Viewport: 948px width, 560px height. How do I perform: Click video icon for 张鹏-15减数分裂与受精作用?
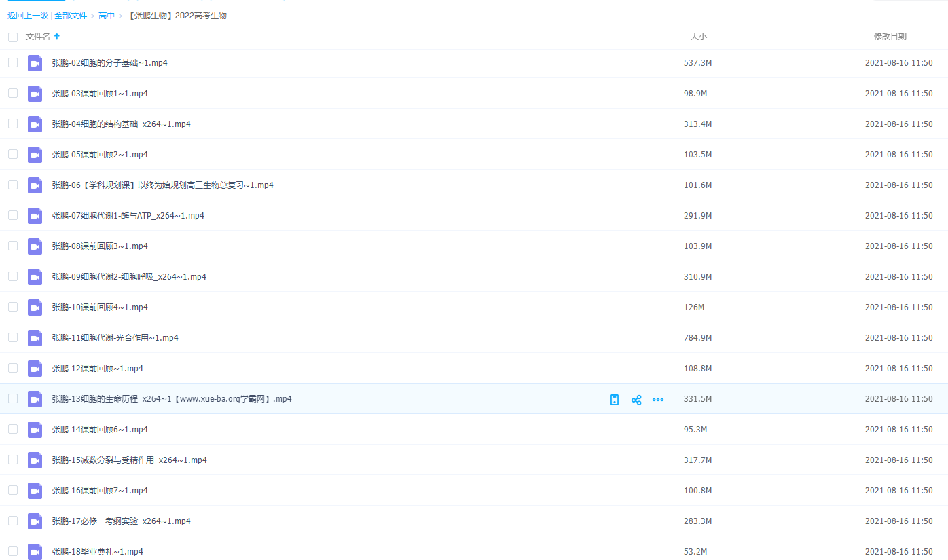coord(35,460)
